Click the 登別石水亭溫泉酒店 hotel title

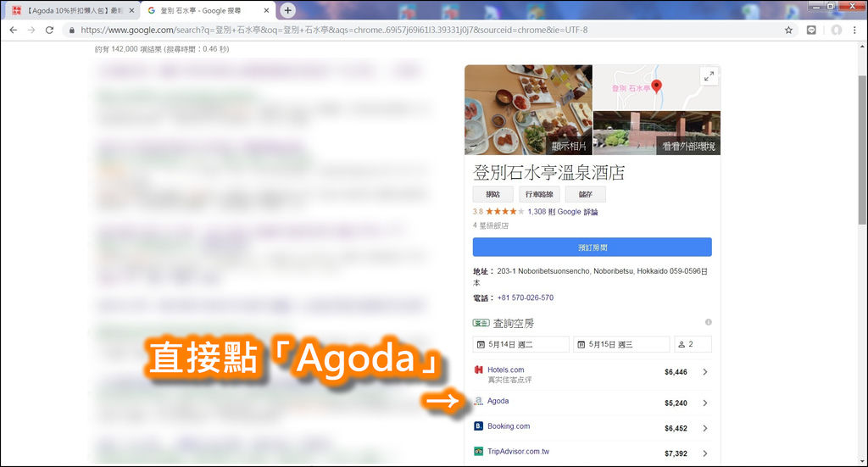pos(548,173)
